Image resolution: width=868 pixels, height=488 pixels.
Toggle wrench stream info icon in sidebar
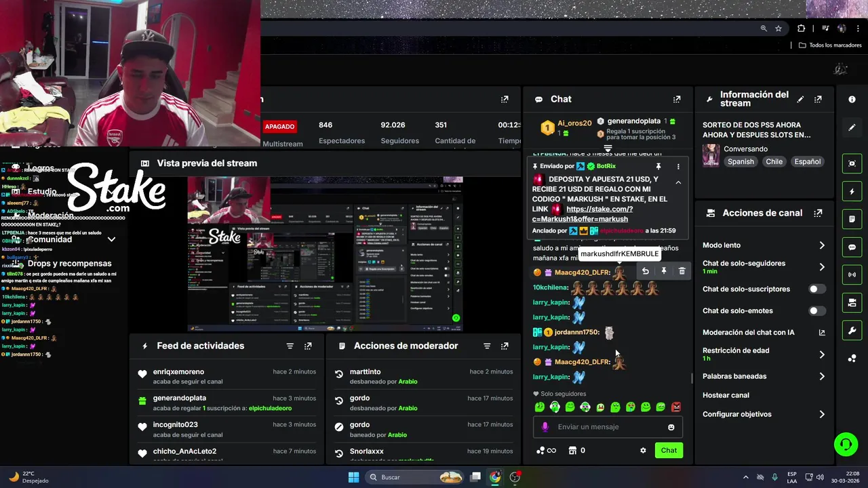click(852, 331)
